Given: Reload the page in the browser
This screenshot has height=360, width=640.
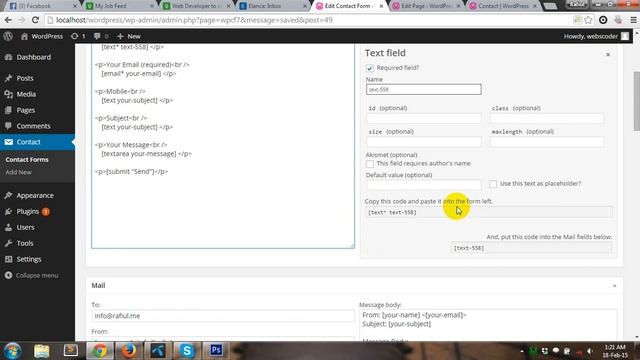Looking at the screenshot, I should pos(35,20).
